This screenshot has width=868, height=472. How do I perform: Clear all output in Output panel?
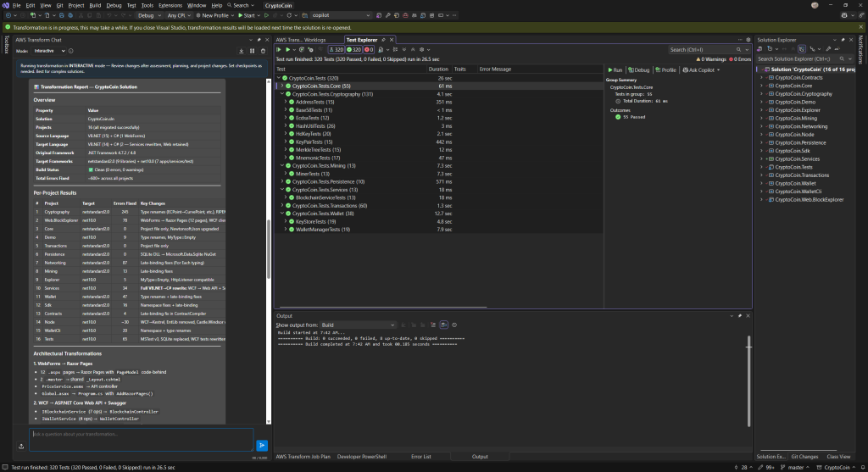433,325
